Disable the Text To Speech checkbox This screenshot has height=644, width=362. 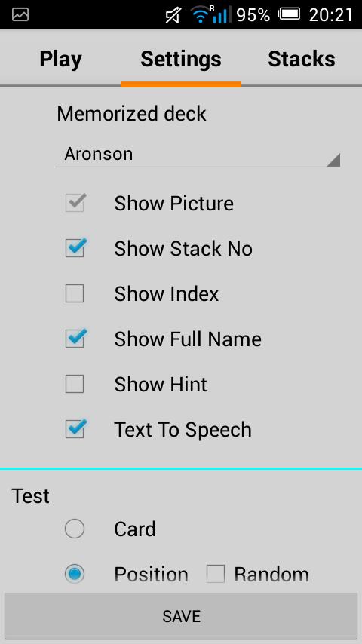click(75, 429)
